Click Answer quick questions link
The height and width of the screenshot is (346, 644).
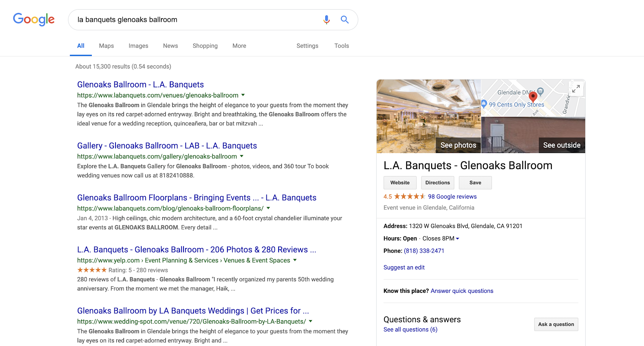click(462, 291)
